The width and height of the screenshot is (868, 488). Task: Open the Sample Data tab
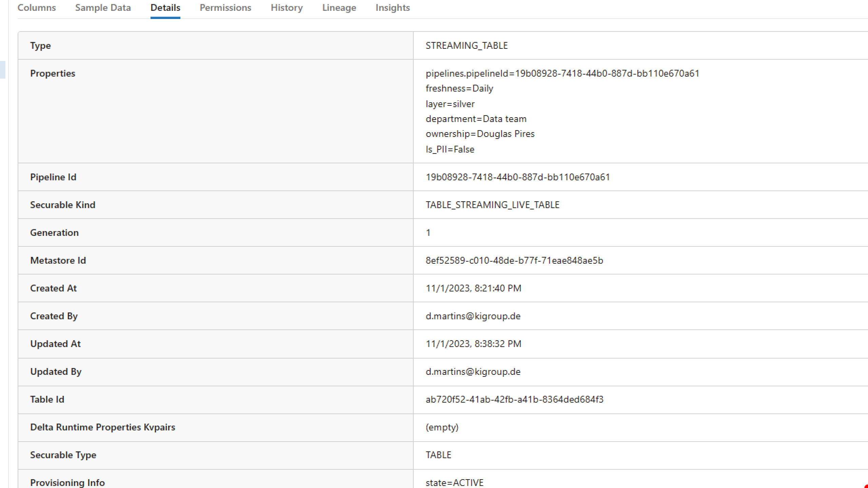(x=103, y=8)
